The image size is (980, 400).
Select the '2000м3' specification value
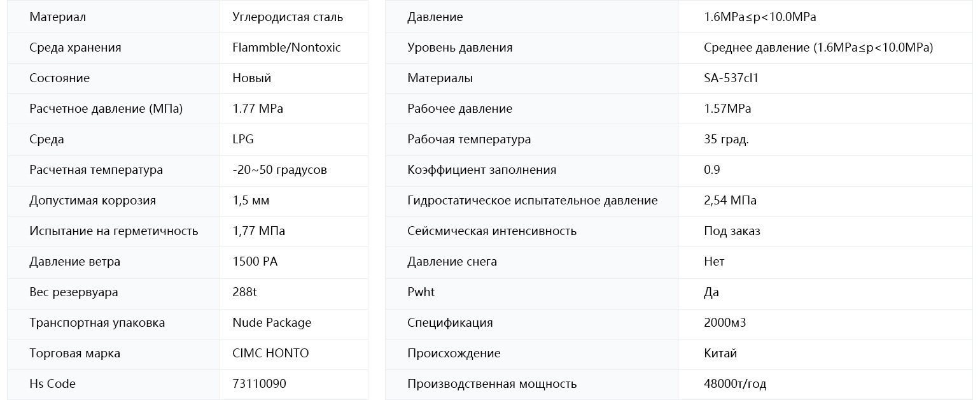pyautogui.click(x=725, y=323)
